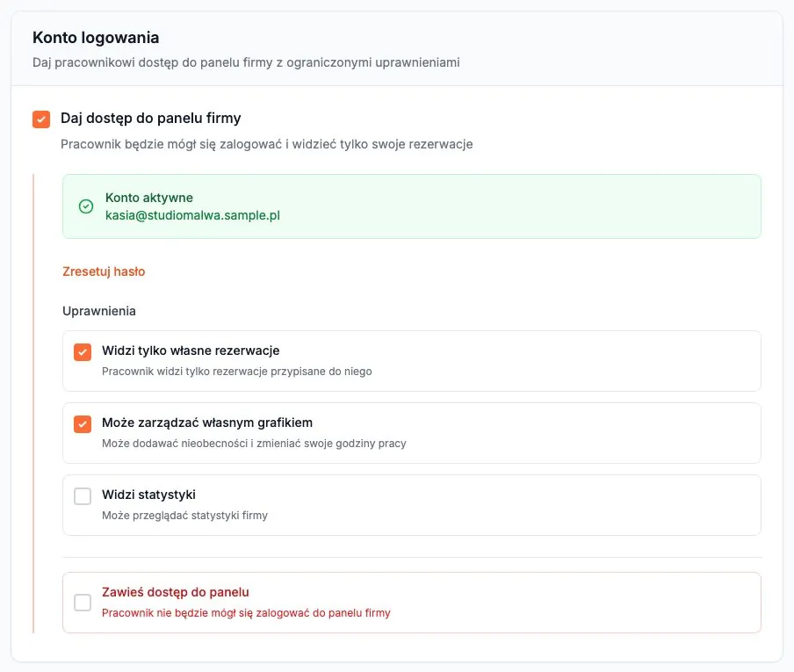Click "Pracownik widzi tylko rezerwacje przypisane do niego"
Screen dimensions: 794x672
pyautogui.click(x=237, y=372)
